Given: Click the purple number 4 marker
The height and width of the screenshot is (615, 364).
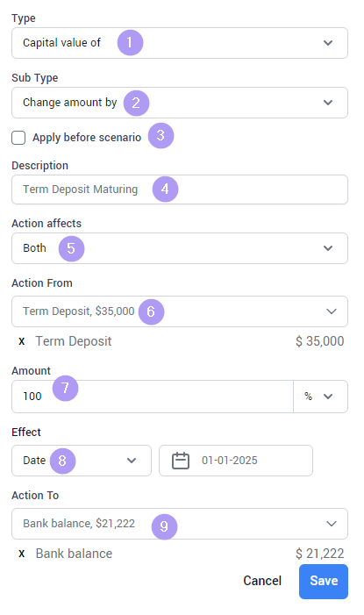Looking at the screenshot, I should click(165, 189).
